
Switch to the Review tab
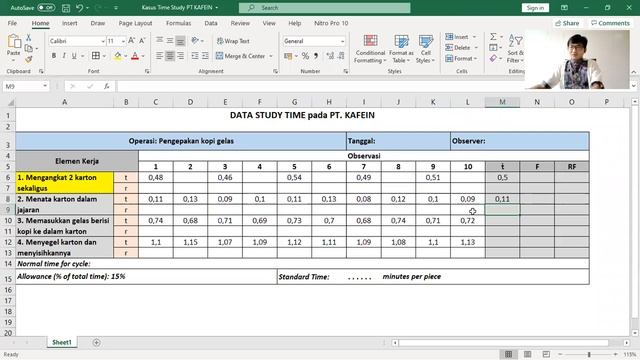pyautogui.click(x=240, y=23)
